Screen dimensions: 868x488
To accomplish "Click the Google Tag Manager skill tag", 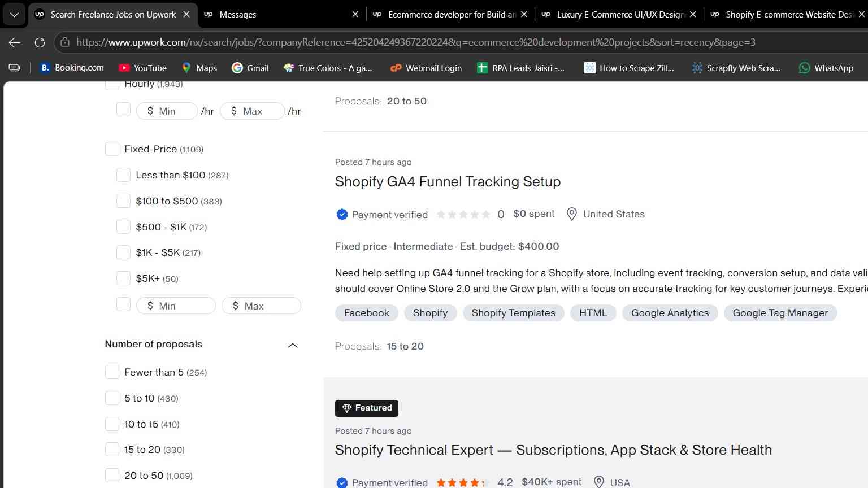I will (x=780, y=313).
